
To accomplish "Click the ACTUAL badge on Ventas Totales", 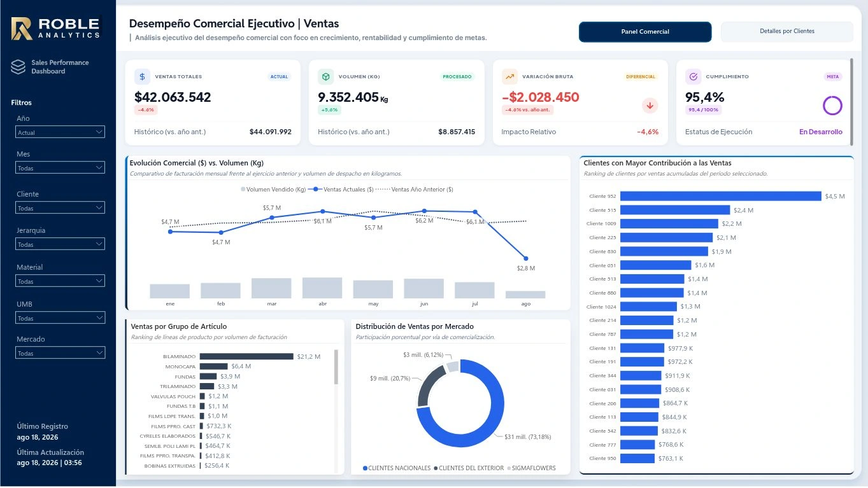I will 279,76.
